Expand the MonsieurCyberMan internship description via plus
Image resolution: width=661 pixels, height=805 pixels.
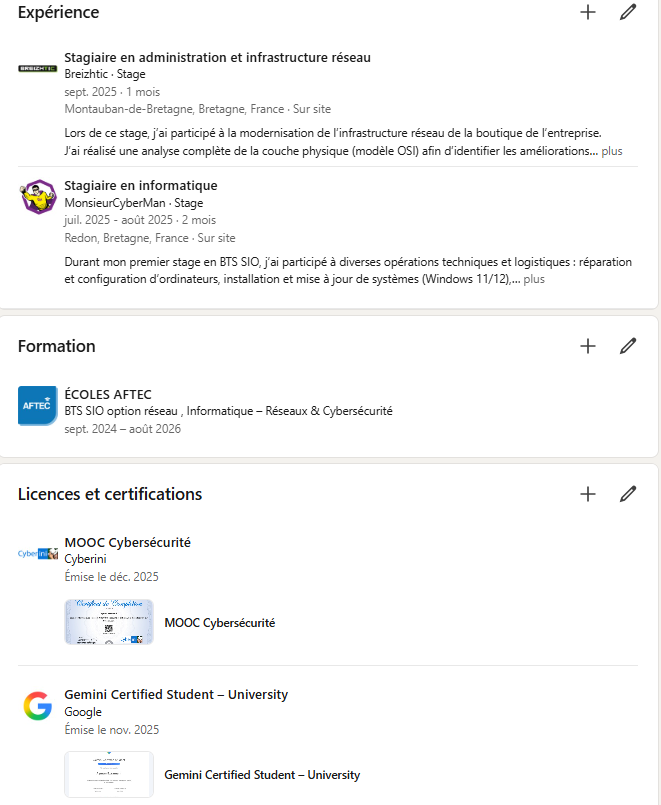click(x=534, y=279)
